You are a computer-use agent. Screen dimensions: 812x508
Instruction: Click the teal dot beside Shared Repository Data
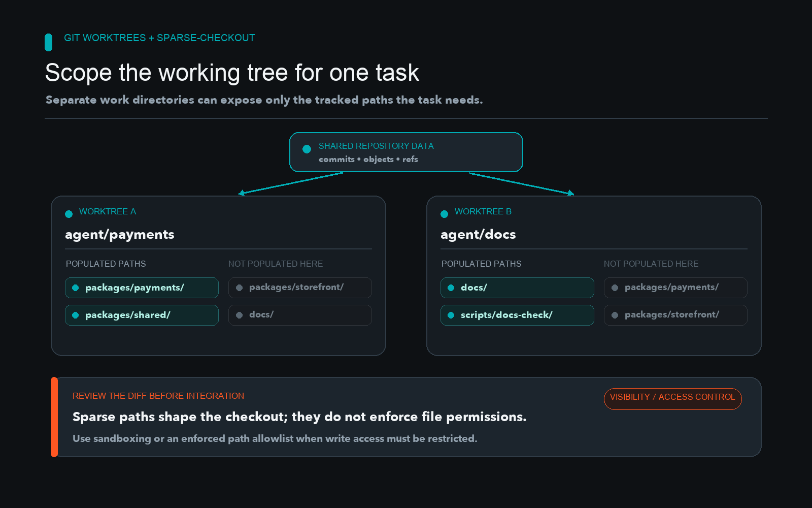point(307,149)
